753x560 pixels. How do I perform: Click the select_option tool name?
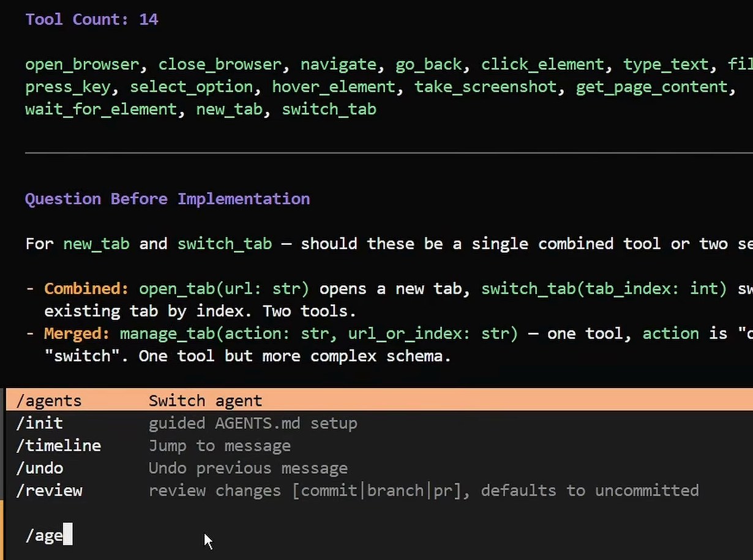coord(192,87)
